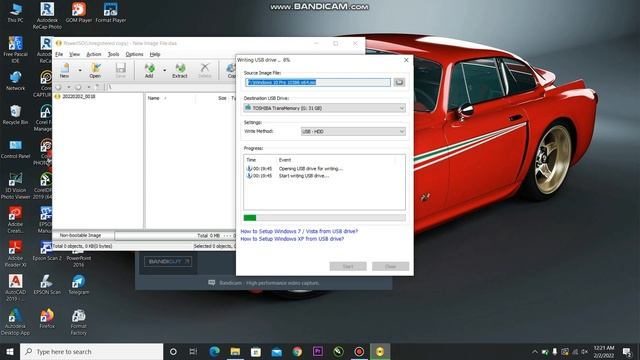Click the Recycle Bin desktop icon
This screenshot has width=640, height=360.
[15, 115]
